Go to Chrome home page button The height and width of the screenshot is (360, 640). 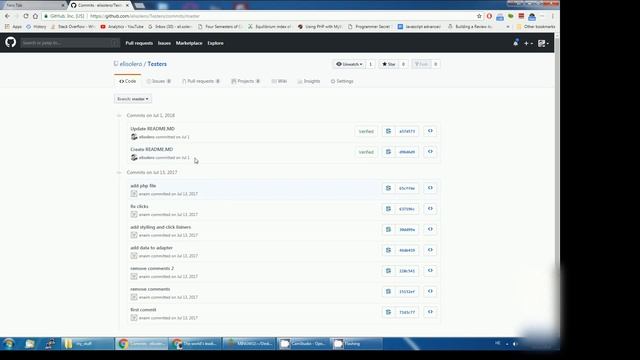coord(36,16)
